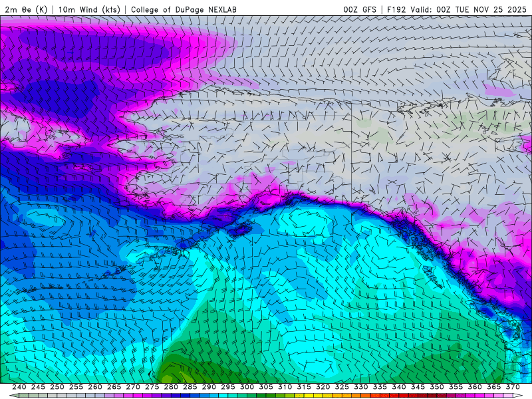Click the 255 colorbar scale label
Screen dimensions: 532x399
point(76,387)
